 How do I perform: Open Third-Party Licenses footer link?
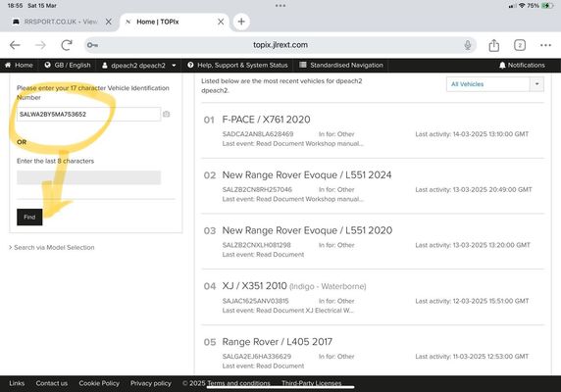pyautogui.click(x=311, y=383)
